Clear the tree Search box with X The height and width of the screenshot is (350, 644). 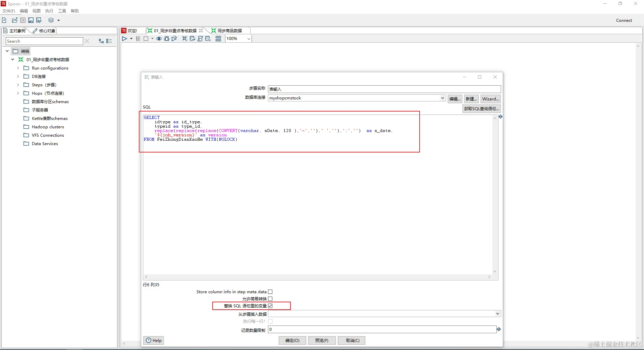87,41
